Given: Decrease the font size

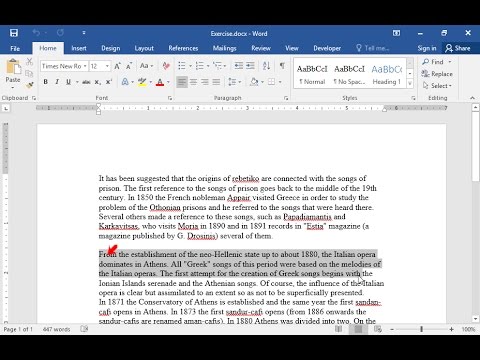Looking at the screenshot, I should [129, 66].
